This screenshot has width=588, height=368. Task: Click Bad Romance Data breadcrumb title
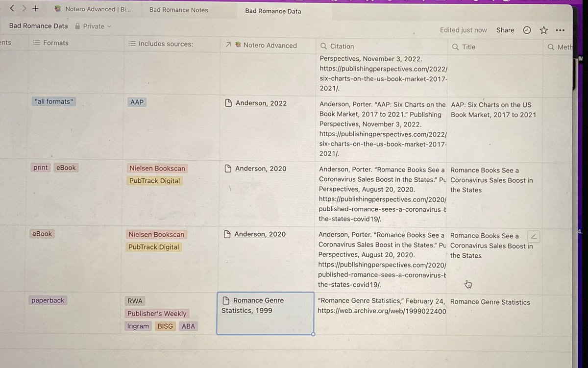pyautogui.click(x=38, y=26)
